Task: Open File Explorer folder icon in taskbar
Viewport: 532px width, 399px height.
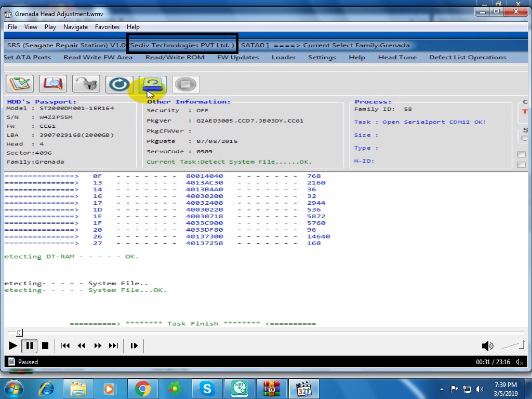Action: pos(78,389)
